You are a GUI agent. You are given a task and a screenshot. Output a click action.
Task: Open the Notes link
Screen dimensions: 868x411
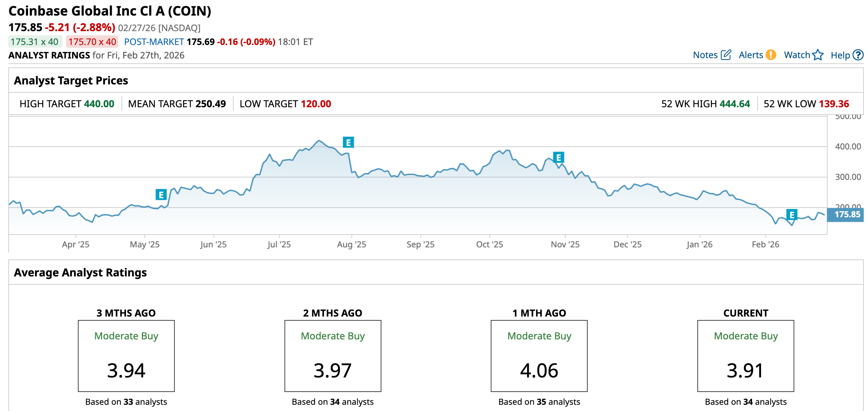point(705,55)
